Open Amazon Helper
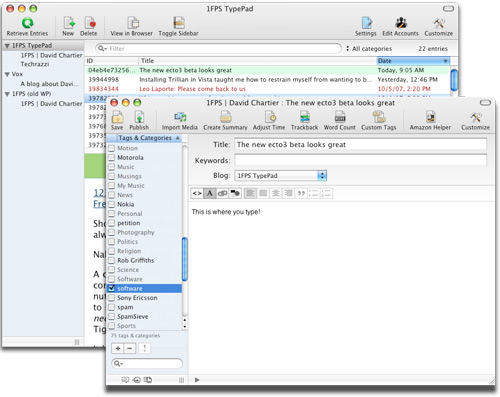This screenshot has width=500, height=397. tap(430, 121)
